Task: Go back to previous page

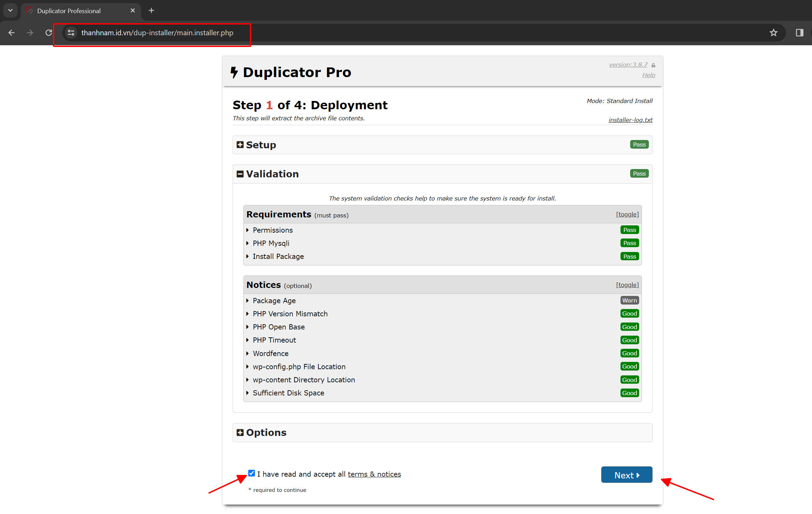Action: click(11, 32)
